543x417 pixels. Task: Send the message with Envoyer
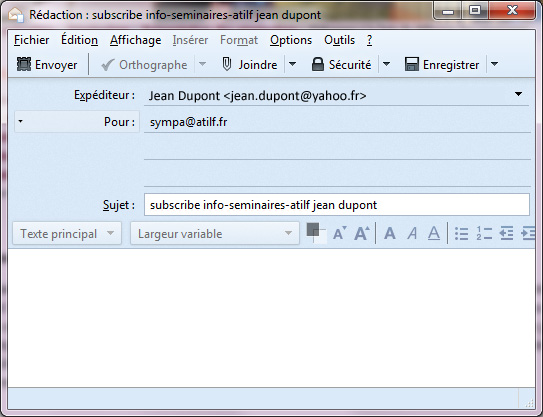coord(47,65)
